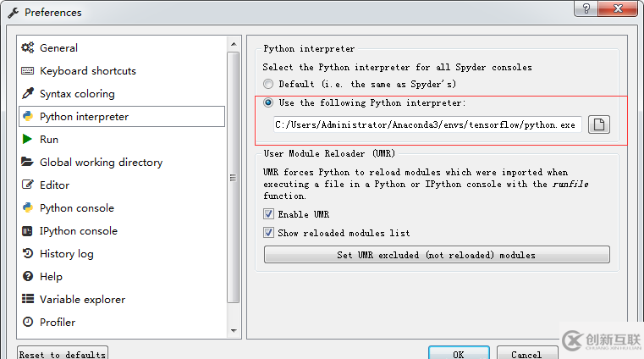The image size is (644, 359).
Task: Click the Global working directory folder icon
Action: pyautogui.click(x=27, y=162)
